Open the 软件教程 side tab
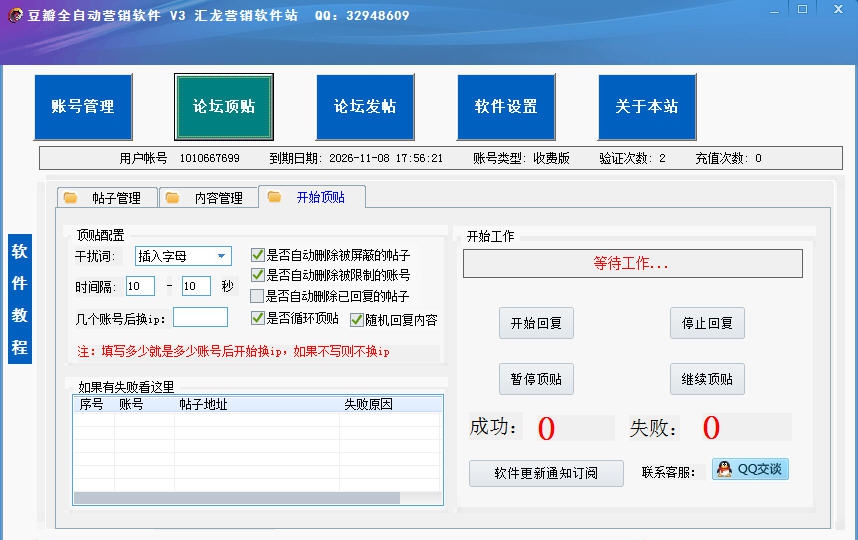The width and height of the screenshot is (858, 540). coord(20,299)
